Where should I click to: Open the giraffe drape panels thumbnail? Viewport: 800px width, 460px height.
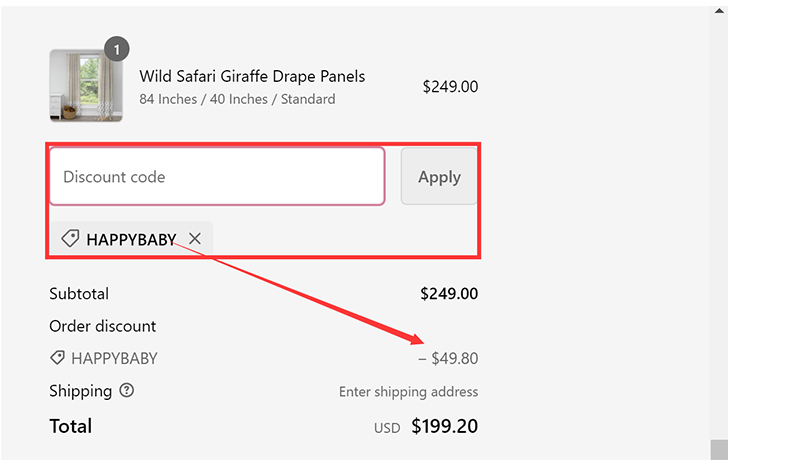coord(85,86)
